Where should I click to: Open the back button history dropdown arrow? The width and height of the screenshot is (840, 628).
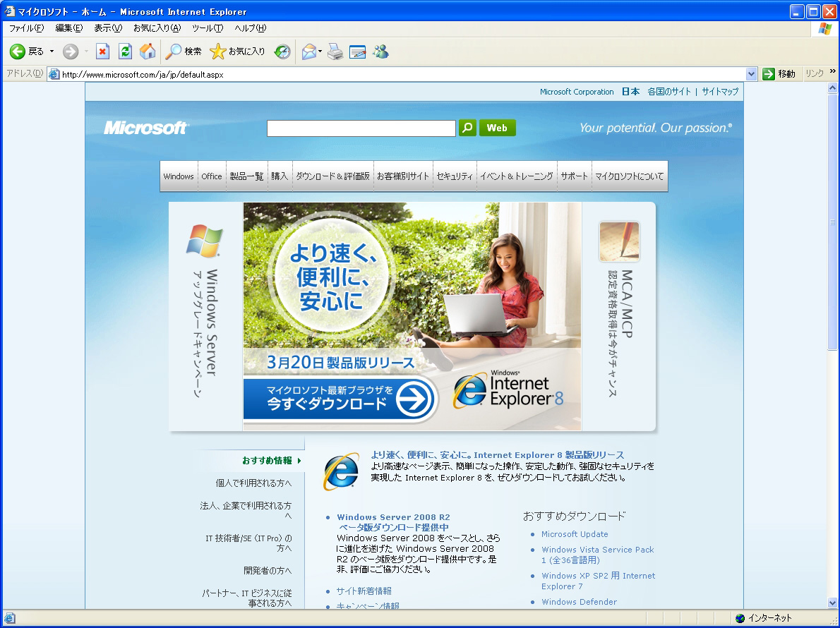(x=52, y=52)
